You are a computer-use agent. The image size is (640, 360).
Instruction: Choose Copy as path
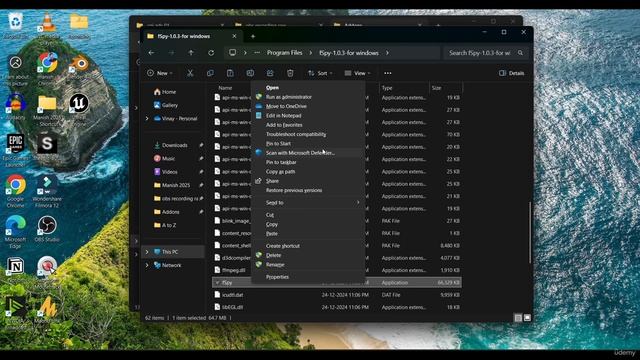click(x=308, y=171)
